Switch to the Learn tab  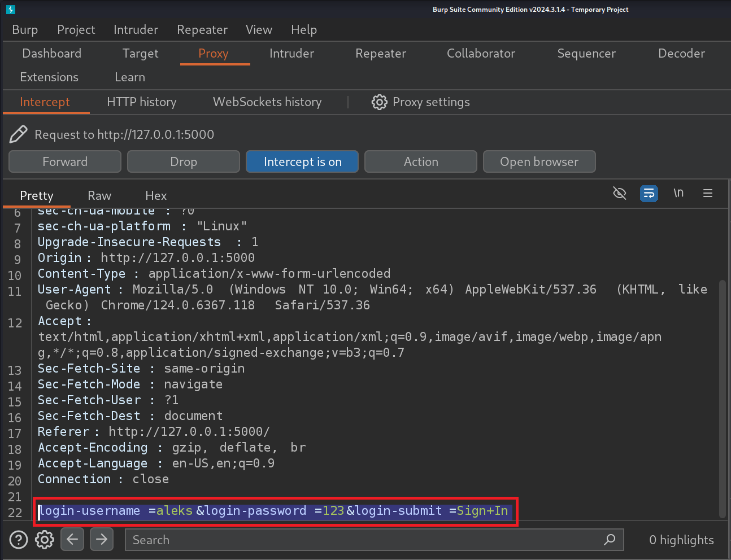130,77
